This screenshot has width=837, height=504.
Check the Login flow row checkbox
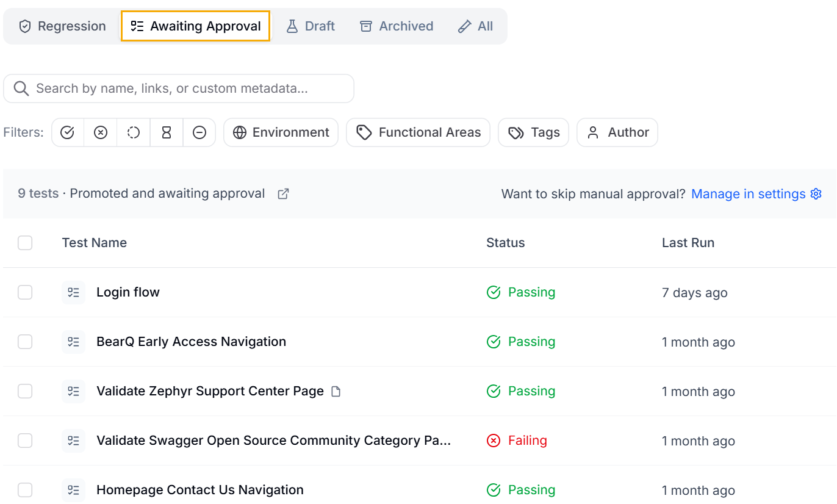(25, 292)
